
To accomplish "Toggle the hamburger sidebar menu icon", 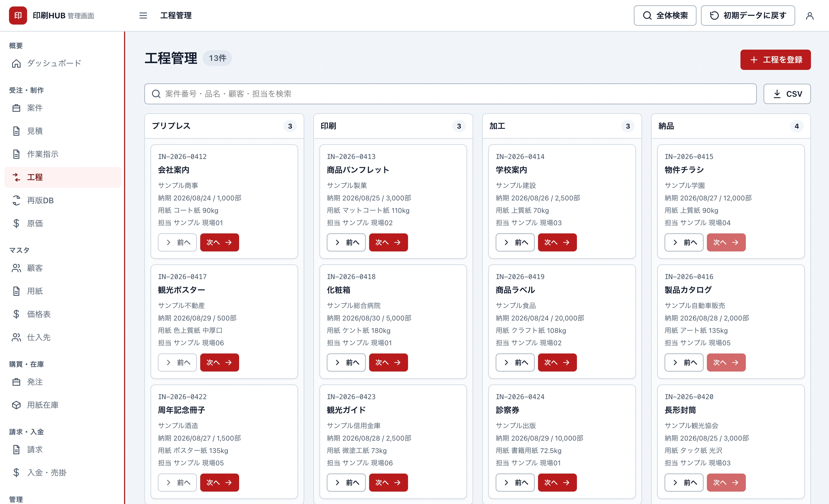I will point(143,16).
